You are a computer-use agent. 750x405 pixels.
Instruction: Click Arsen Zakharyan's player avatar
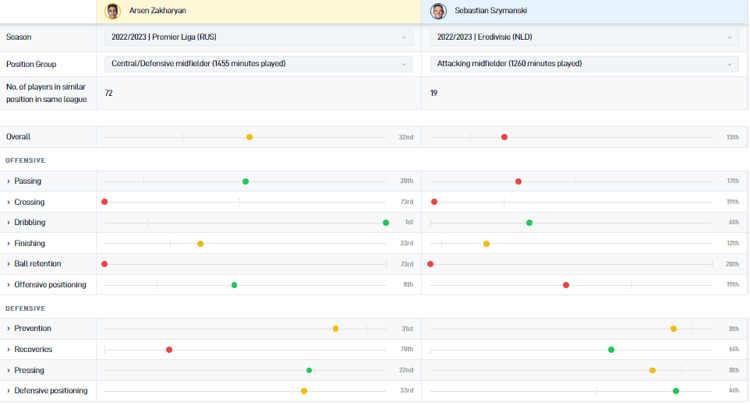coord(113,11)
